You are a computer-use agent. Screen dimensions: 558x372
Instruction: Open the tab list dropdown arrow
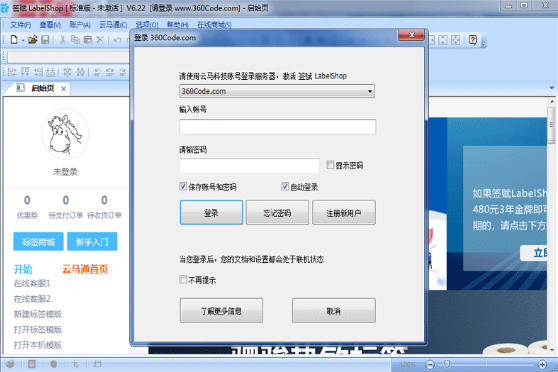coord(552,88)
